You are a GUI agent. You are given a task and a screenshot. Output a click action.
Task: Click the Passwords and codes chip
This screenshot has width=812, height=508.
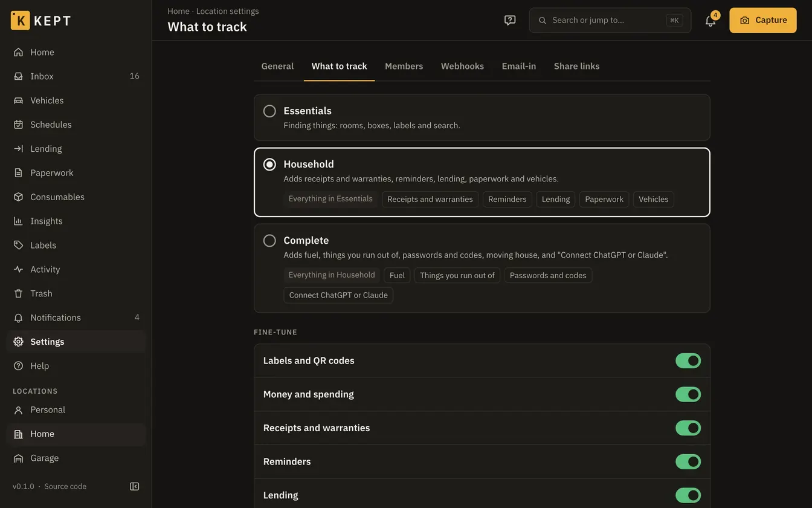point(548,275)
